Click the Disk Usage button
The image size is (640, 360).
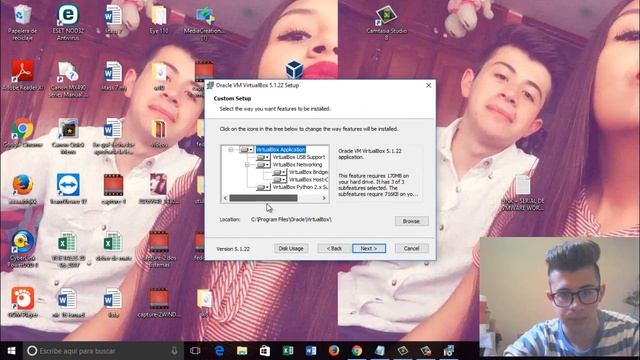point(291,248)
